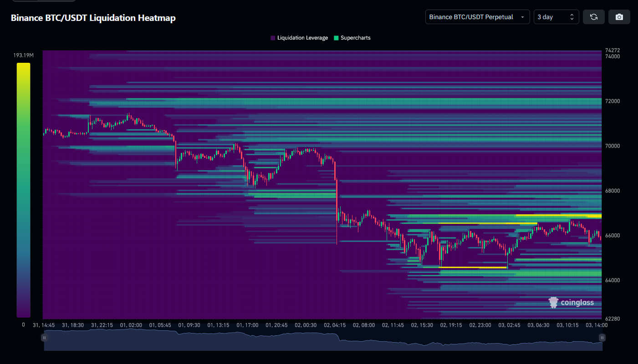Click the 66000 price axis label
This screenshot has width=638, height=364.
pos(612,236)
